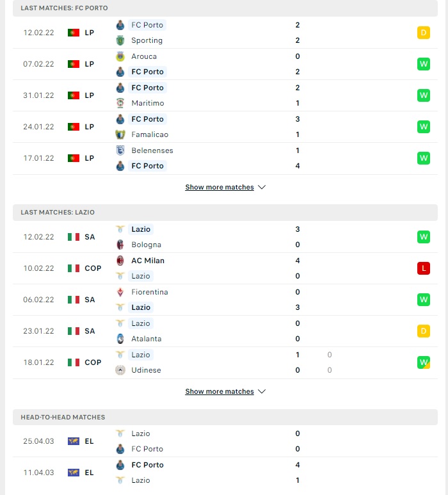Click the AC Milan crest
Screen dimensions: 448x495
point(120,261)
